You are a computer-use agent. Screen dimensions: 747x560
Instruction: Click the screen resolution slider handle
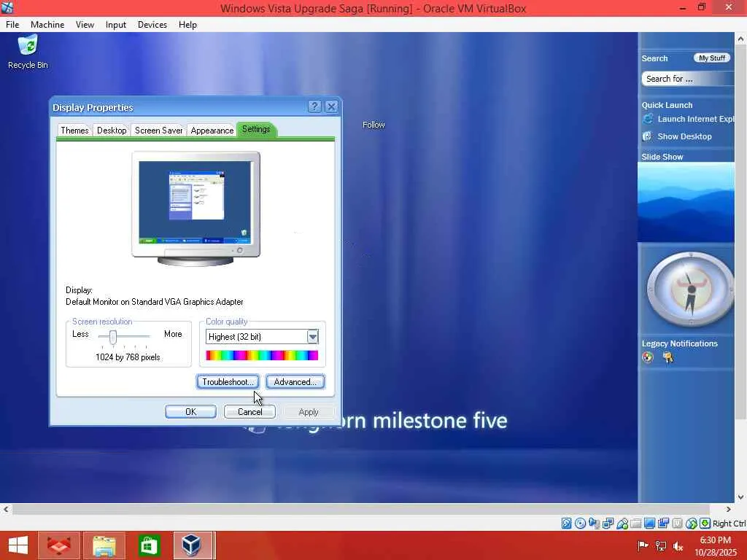[113, 337]
